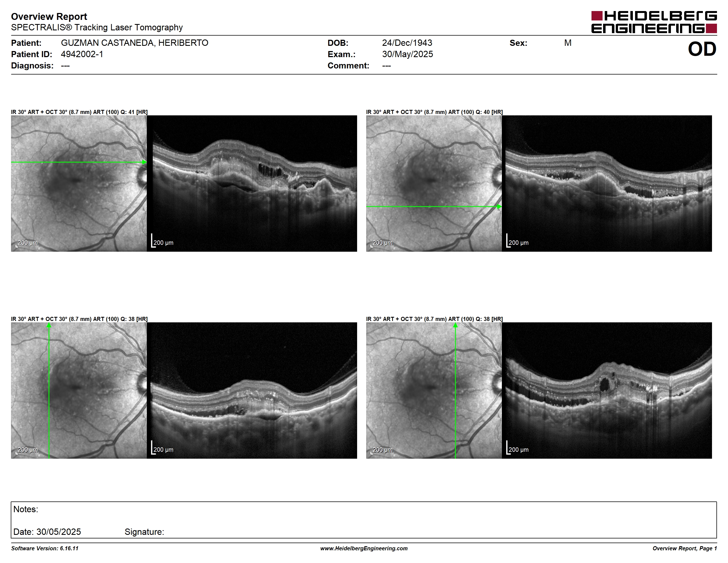The width and height of the screenshot is (728, 563).
Task: Click patient name GUZMAN CASTANEDA, HERIBERTO
Action: [134, 43]
